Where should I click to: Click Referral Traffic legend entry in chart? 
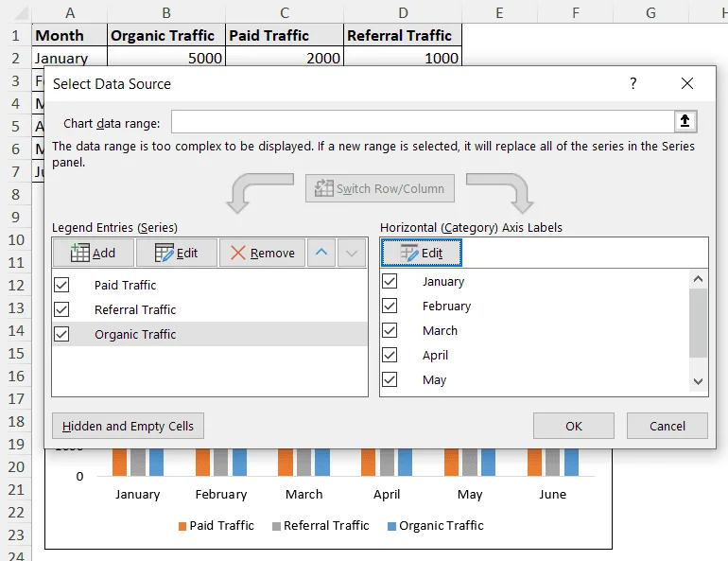click(x=321, y=526)
